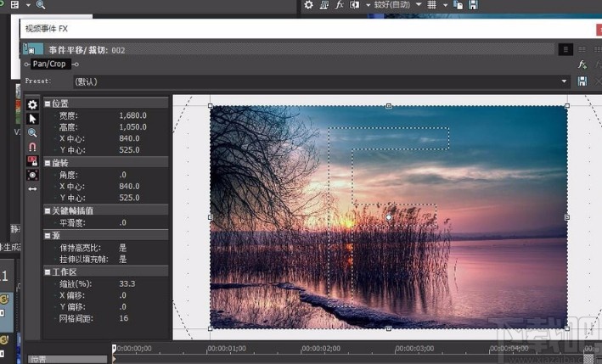
Task: Toggle lock aspect ratio icon
Action: (x=32, y=161)
